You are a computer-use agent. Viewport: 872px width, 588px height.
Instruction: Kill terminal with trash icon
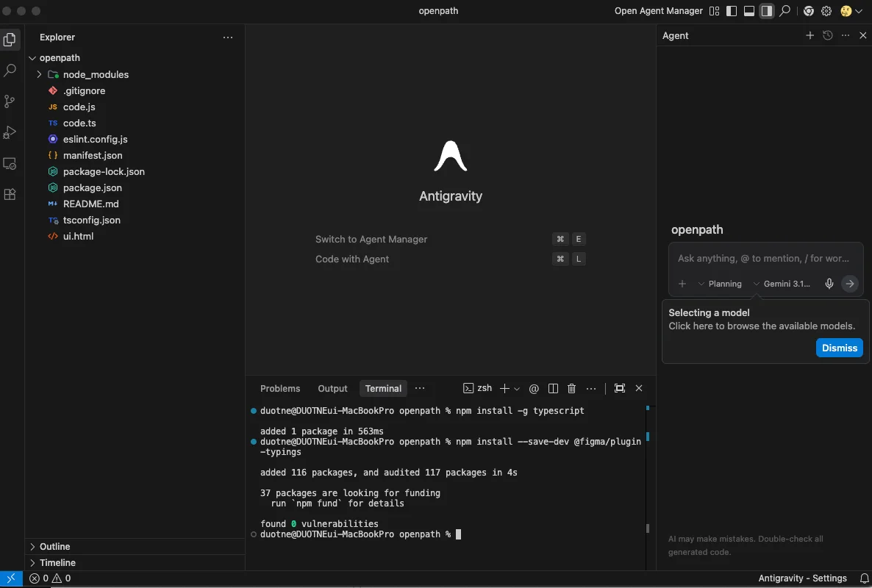pos(571,389)
